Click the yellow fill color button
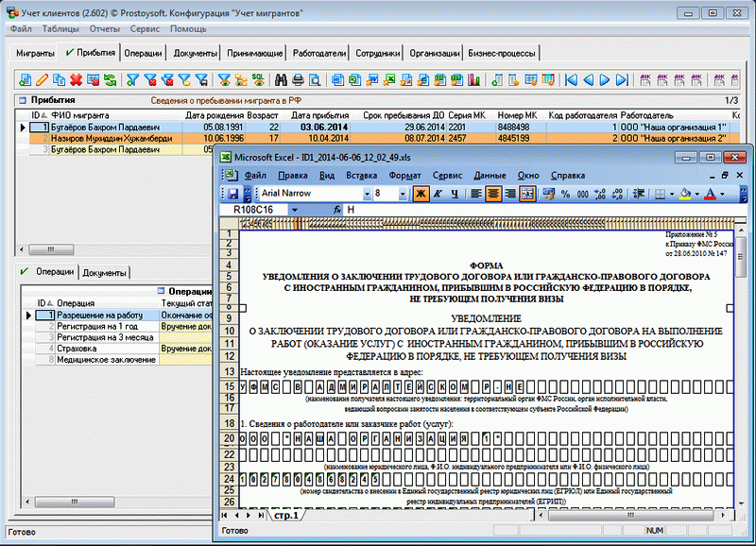 (685, 193)
